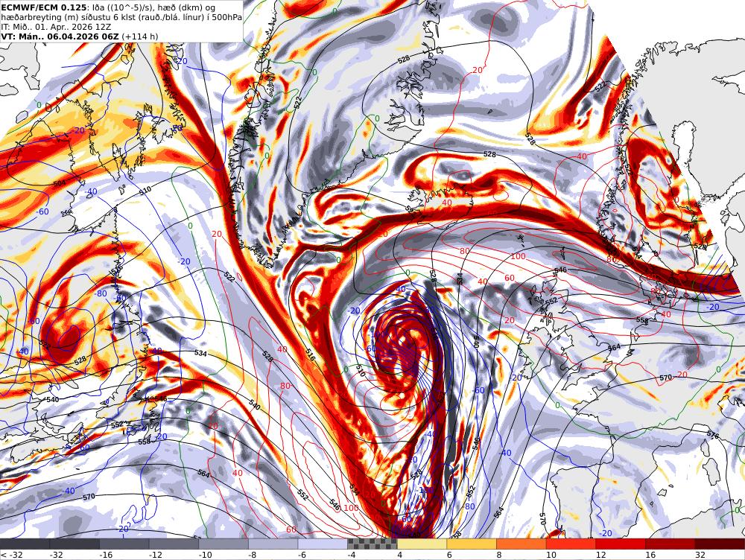745x560 pixels.
Task: Click the checkered segment of the color bar
Action: click(372, 544)
